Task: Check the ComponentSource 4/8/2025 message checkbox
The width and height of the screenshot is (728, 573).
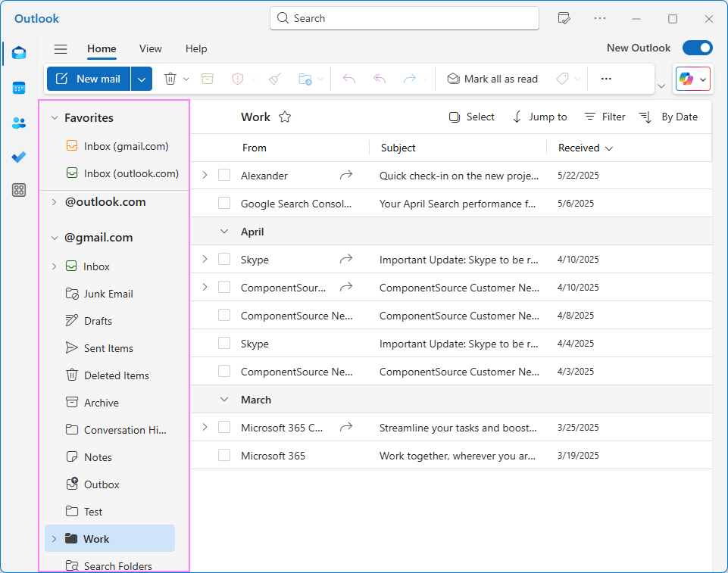Action: tap(224, 316)
